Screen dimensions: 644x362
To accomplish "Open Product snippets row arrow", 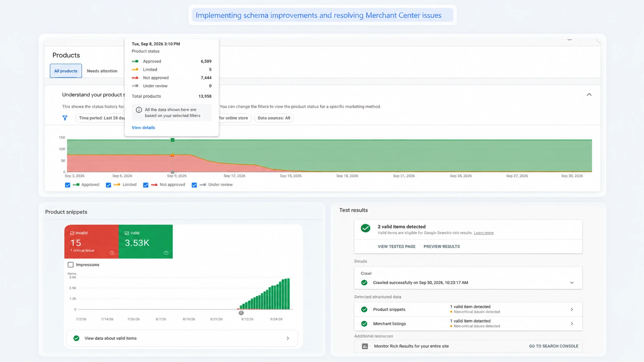I will coord(572,309).
